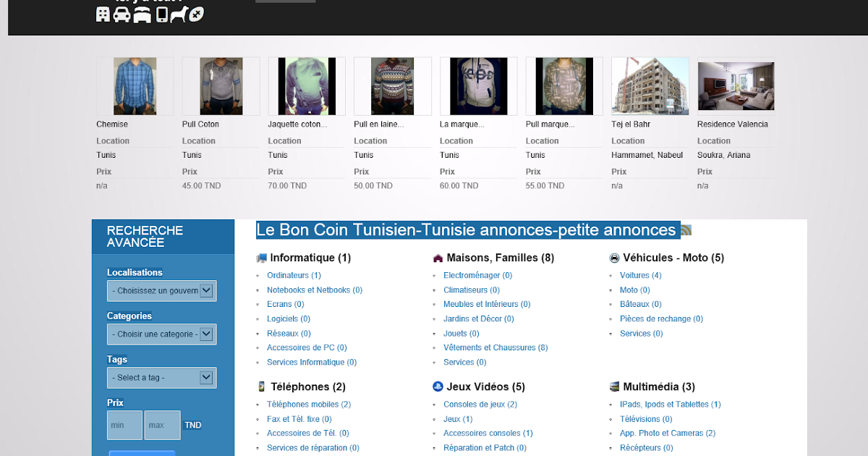Open App. Photo et Cameras (2) link
The height and width of the screenshot is (456, 868).
tap(668, 433)
